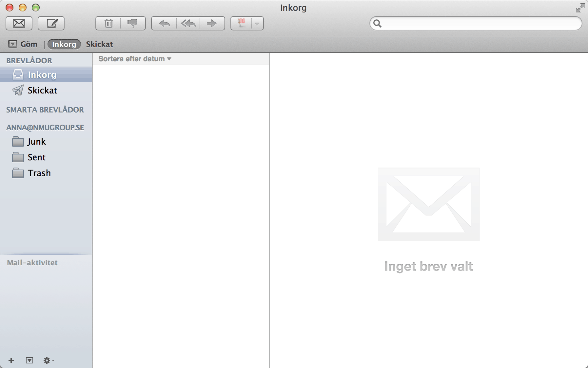Open the flag color dropdown arrow

(x=257, y=24)
